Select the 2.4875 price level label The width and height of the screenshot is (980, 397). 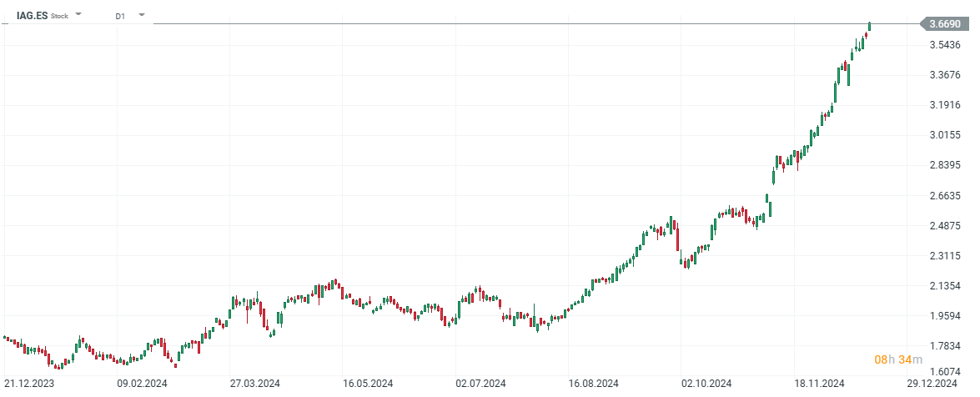pyautogui.click(x=945, y=226)
